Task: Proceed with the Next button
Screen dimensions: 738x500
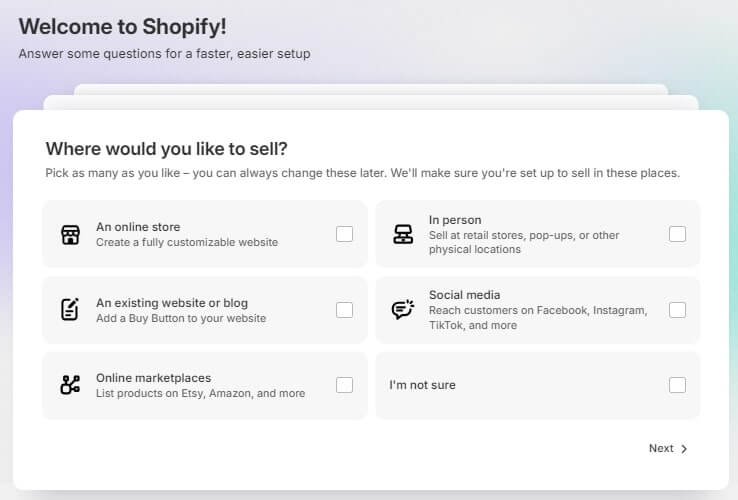Action: (x=668, y=448)
